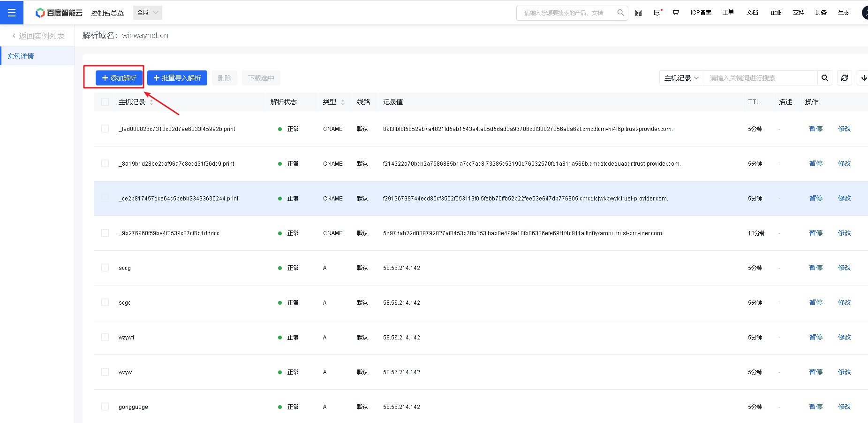Image resolution: width=868 pixels, height=423 pixels.
Task: Click the 记录值 column header
Action: (x=393, y=102)
